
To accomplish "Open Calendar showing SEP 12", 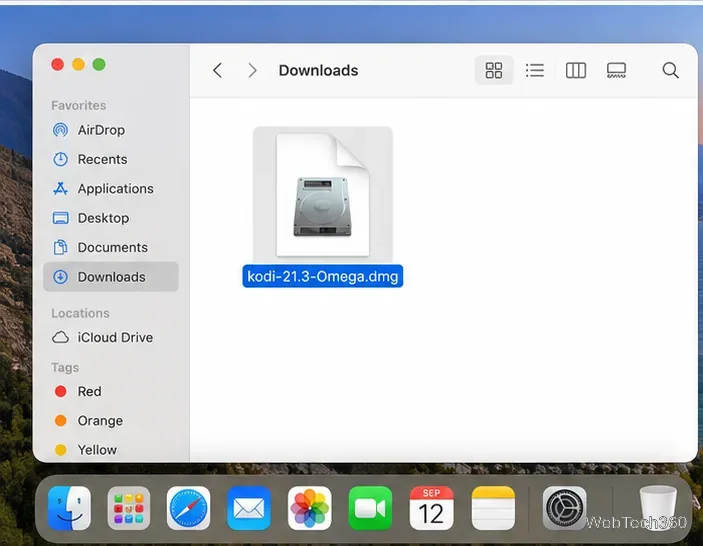I will (431, 508).
